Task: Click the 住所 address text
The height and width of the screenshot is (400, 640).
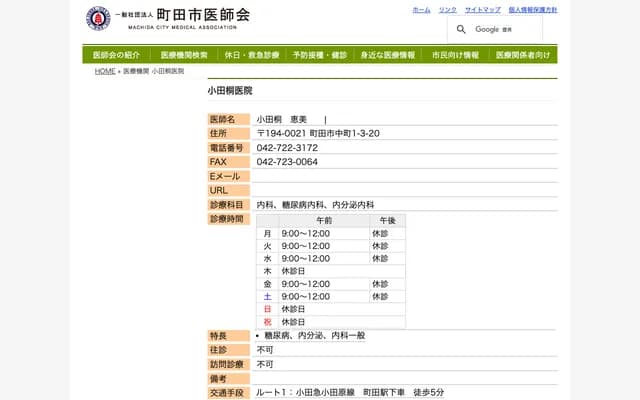Action: click(318, 133)
